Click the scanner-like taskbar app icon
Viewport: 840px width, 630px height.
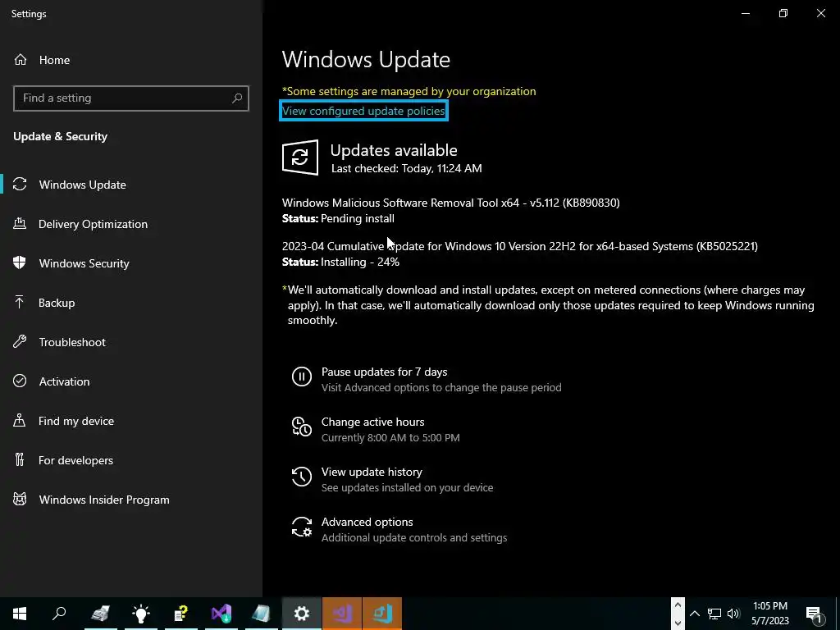[x=100, y=614]
